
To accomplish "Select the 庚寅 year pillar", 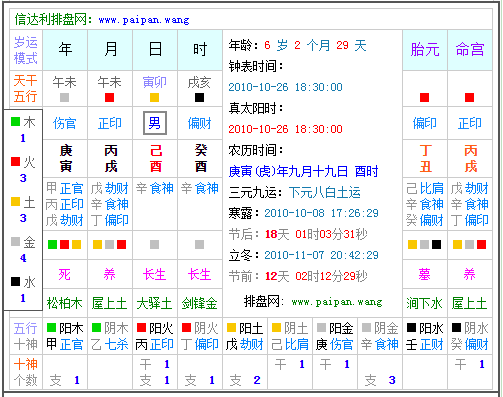I will point(66,158).
